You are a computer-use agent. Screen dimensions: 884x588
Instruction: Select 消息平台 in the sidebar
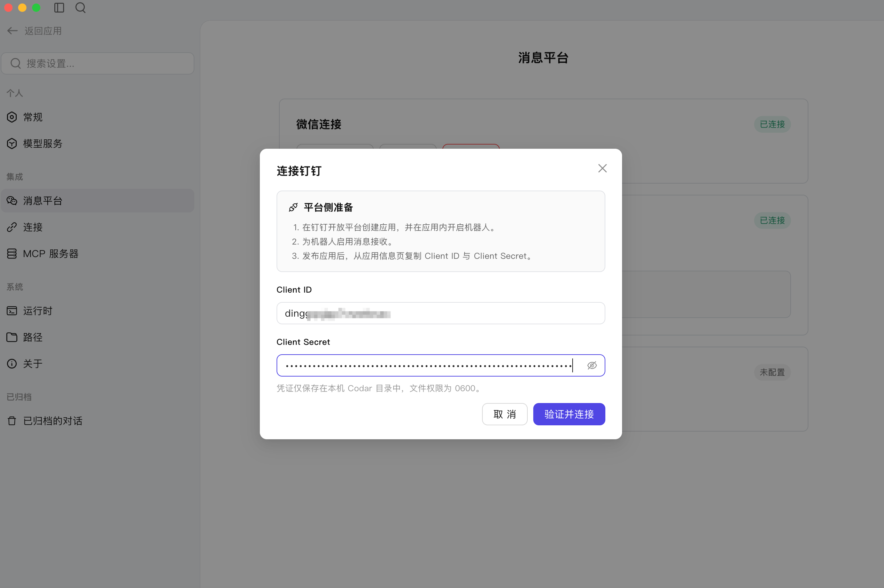point(98,201)
